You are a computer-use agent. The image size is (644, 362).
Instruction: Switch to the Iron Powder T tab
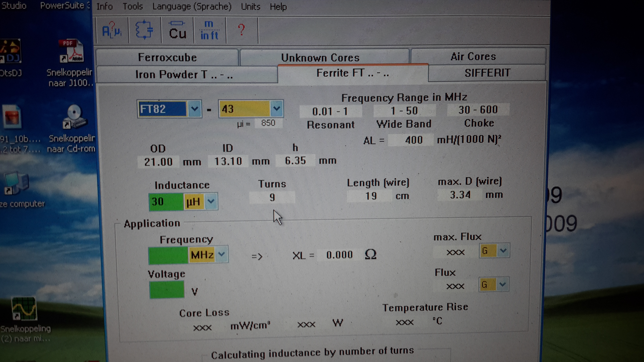[184, 75]
